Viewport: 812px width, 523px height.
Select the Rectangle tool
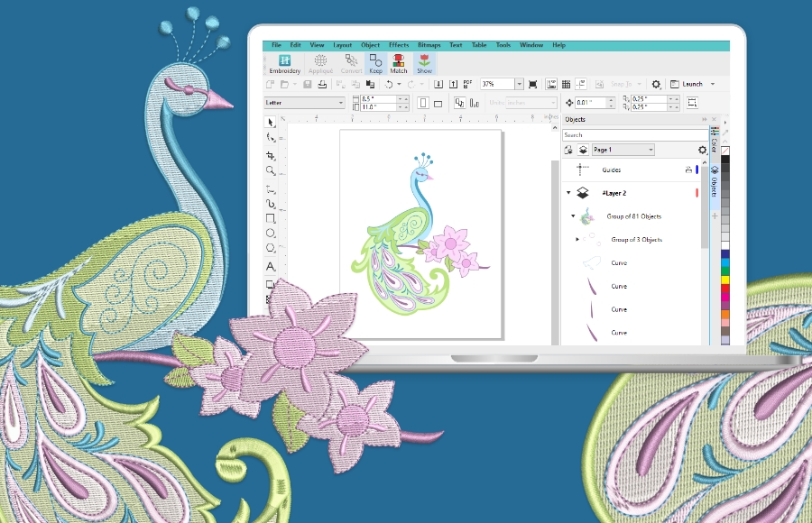[271, 218]
